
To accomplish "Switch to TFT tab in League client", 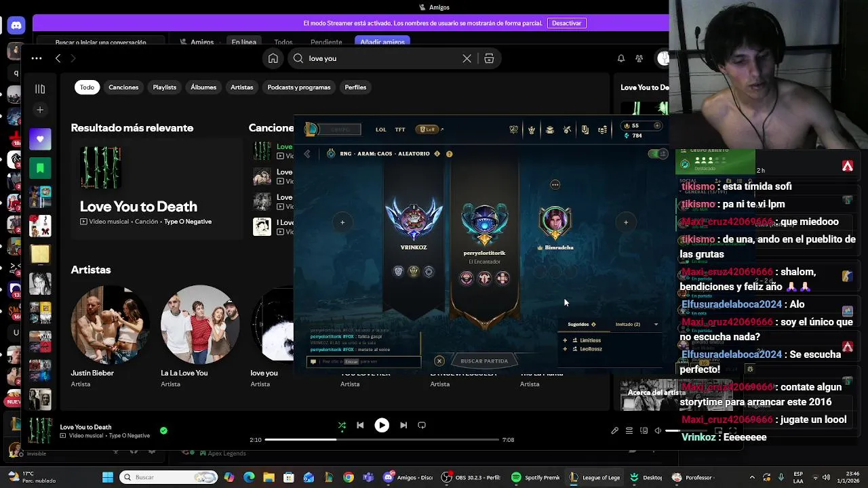I will (400, 129).
